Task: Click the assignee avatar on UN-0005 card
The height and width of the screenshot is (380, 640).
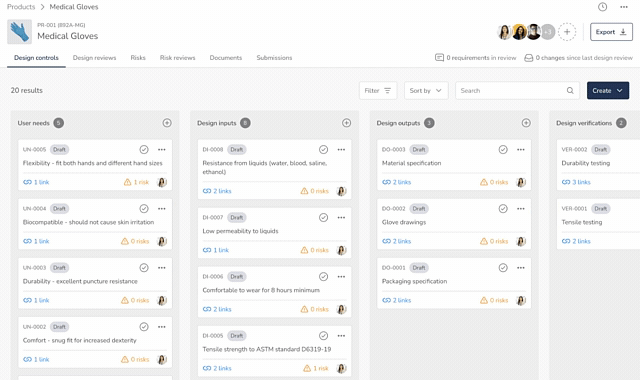Action: click(x=162, y=182)
